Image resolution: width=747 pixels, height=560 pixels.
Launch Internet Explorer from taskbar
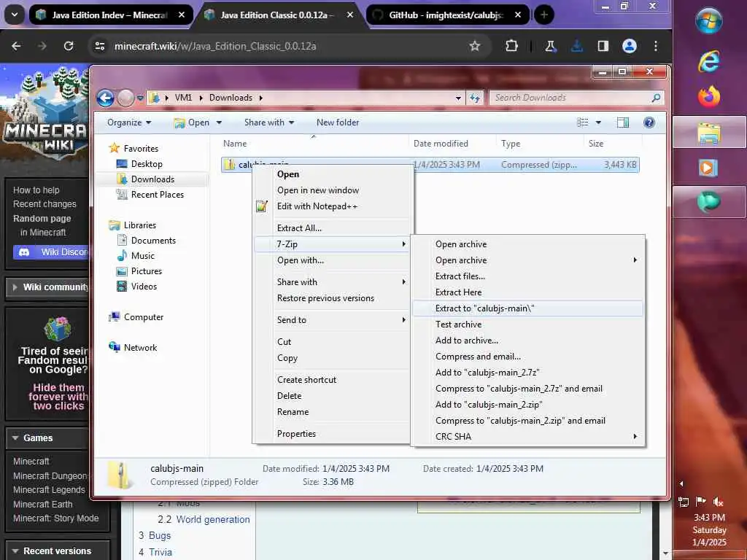click(x=708, y=61)
